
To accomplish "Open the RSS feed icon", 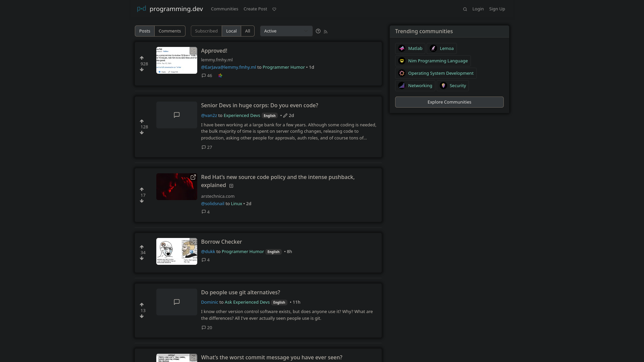I will coord(325,32).
